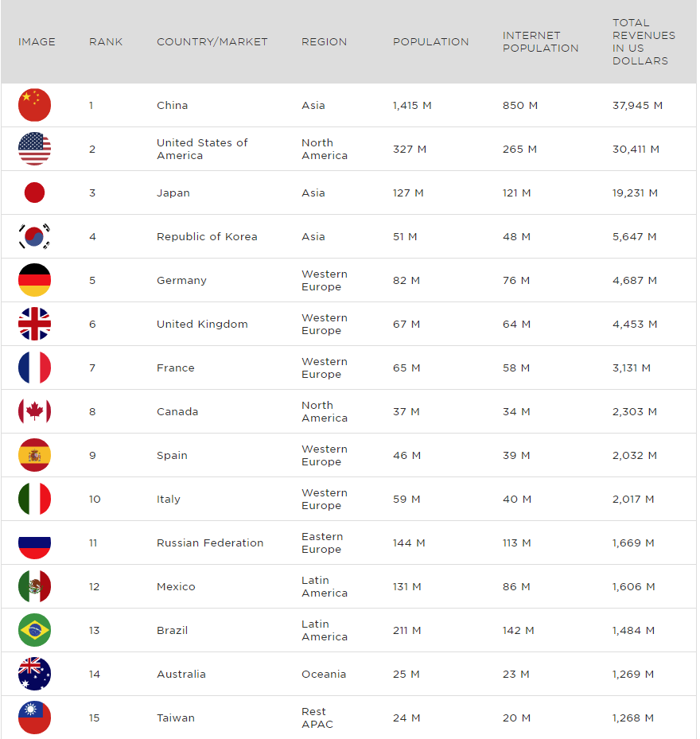This screenshot has width=700, height=739.
Task: Select the Canada maple leaf flag
Action: pos(34,411)
